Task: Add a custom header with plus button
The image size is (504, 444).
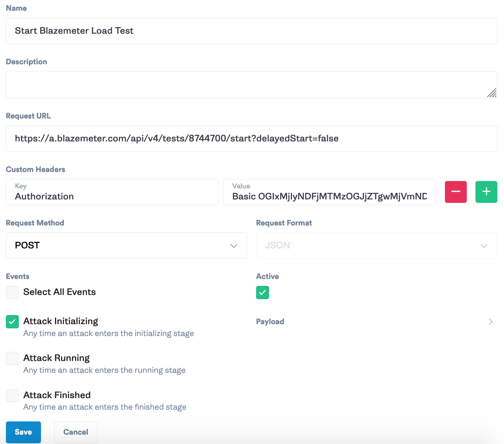Action: [486, 192]
